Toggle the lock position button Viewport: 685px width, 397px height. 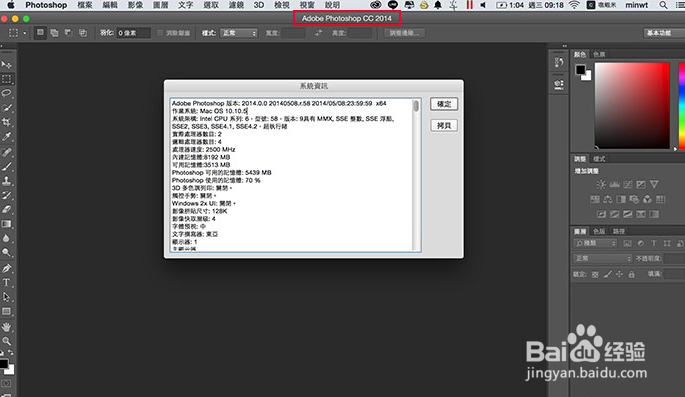619,274
